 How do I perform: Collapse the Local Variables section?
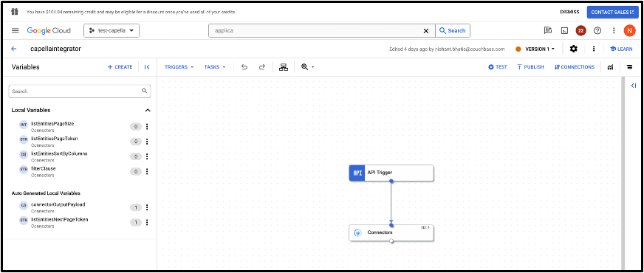point(148,111)
